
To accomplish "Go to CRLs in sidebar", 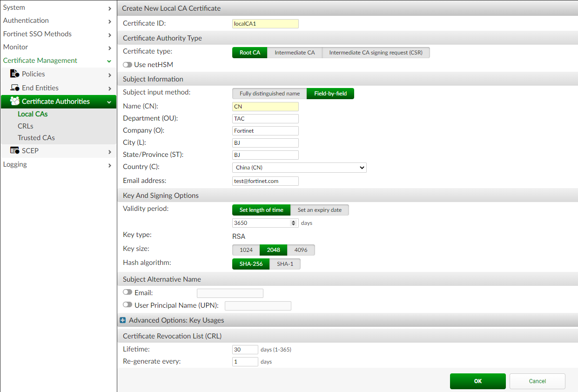I will click(x=26, y=126).
